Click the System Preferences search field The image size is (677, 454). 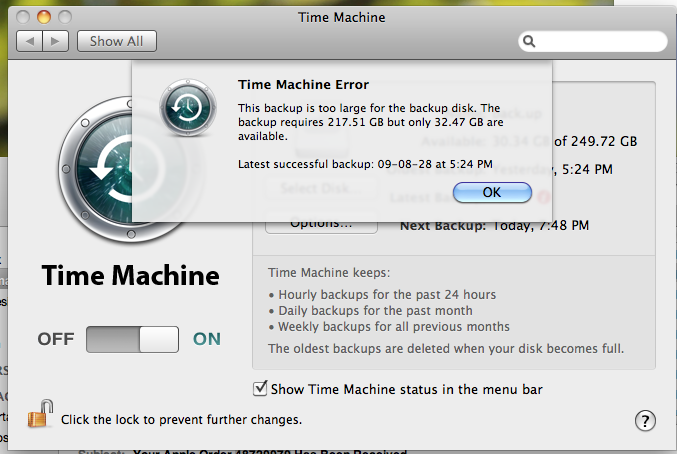tap(593, 41)
